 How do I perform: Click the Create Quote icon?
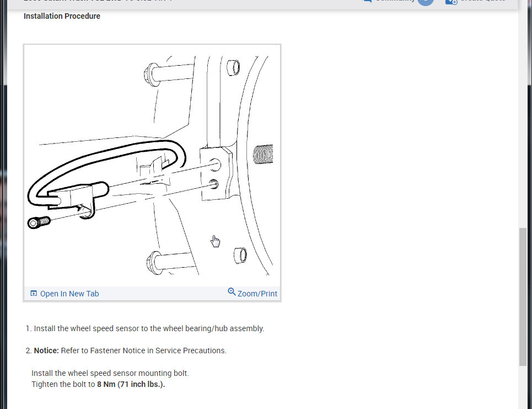[452, 2]
